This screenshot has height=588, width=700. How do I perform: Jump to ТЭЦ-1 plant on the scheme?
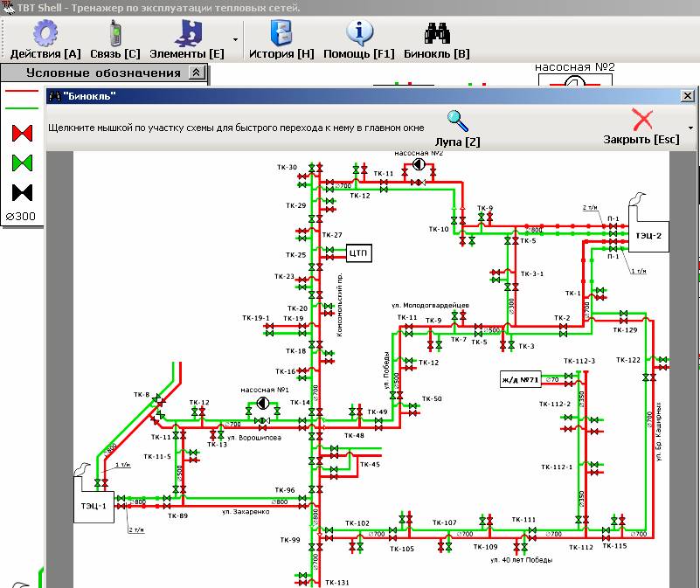pyautogui.click(x=94, y=506)
